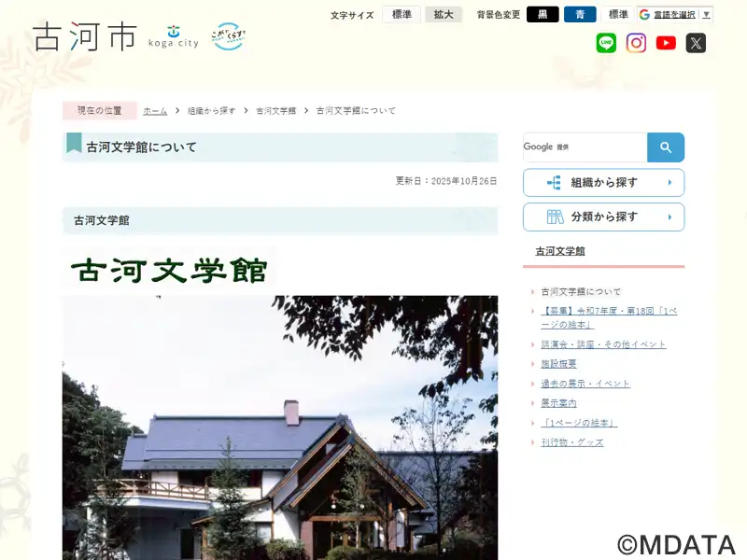This screenshot has height=560, width=747.
Task: Click the 文字サイズ label
Action: pos(352,15)
